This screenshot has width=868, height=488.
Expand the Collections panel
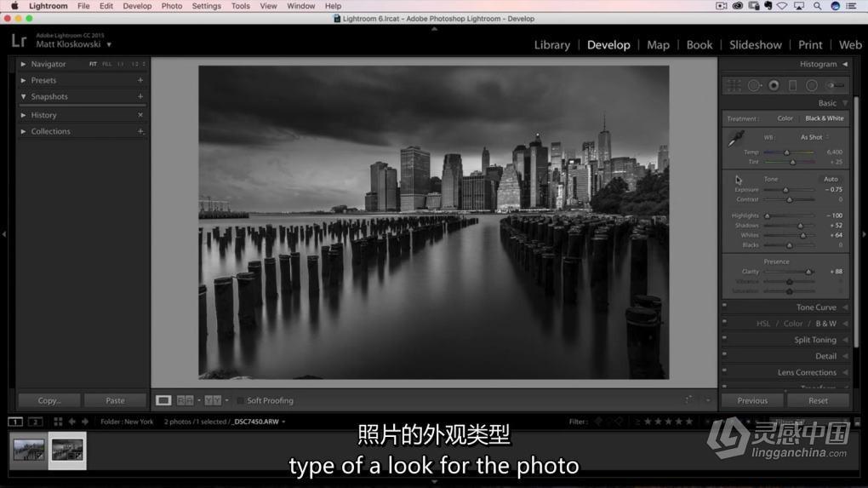pyautogui.click(x=23, y=131)
